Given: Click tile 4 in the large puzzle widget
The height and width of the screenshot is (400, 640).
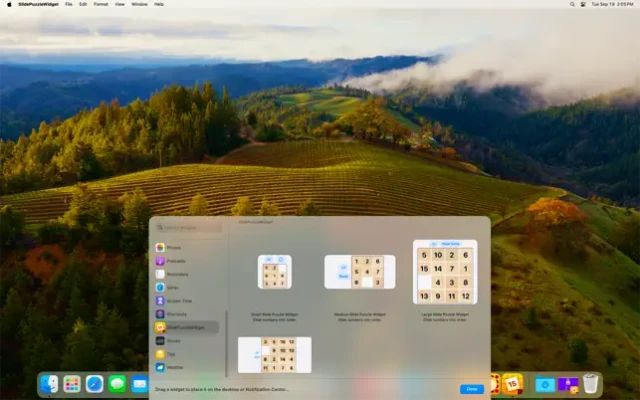Looking at the screenshot, I should point(438,282).
